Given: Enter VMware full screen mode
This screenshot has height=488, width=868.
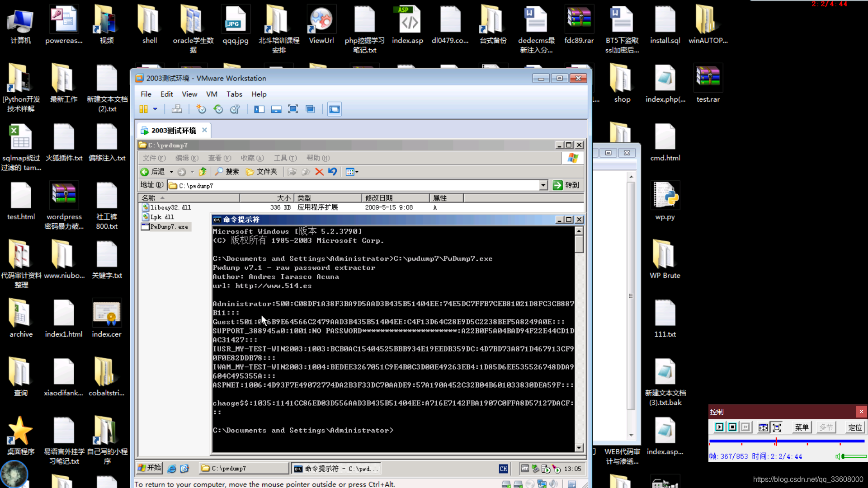Looking at the screenshot, I should 293,109.
